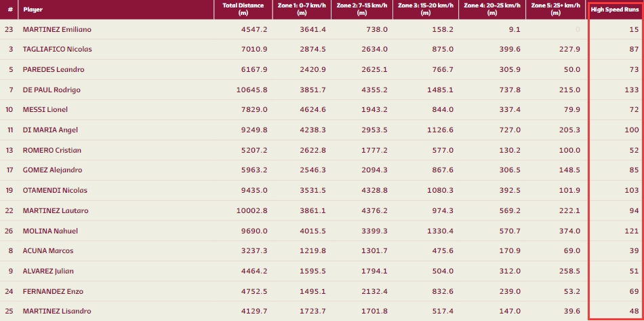Click Lisandro Martinez Zone 1 value 1723.7
The height and width of the screenshot is (321, 644).
313,311
